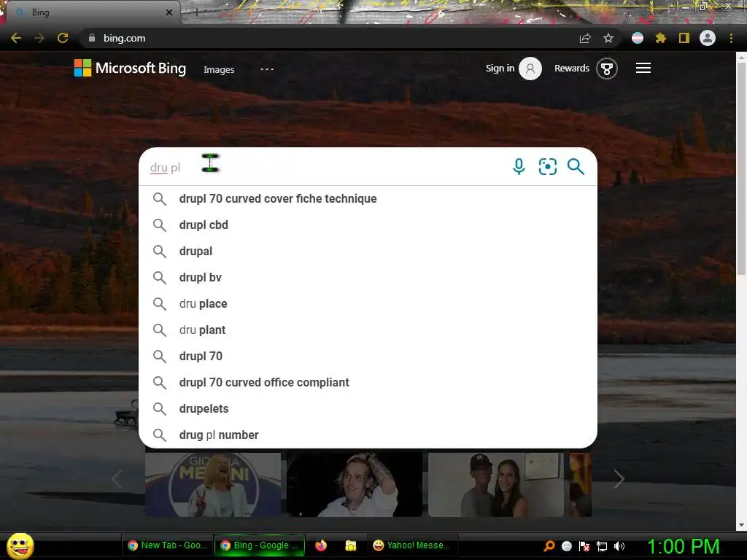Choose the 'drupelets' suggestion
This screenshot has width=747, height=560.
tap(368, 408)
